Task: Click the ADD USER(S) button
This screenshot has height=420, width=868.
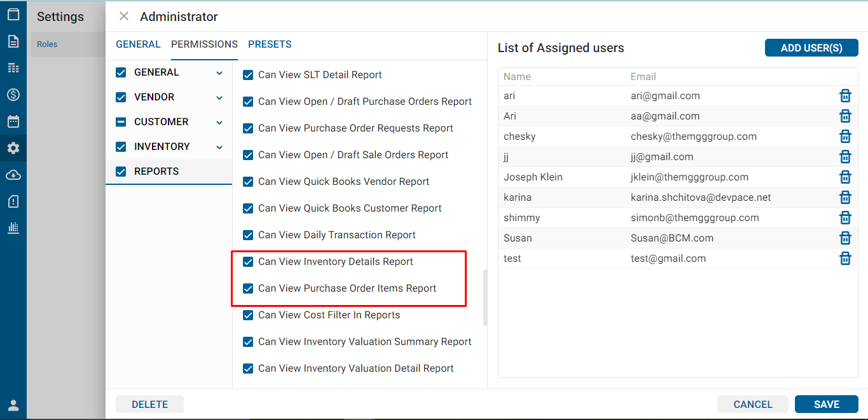Action: 811,48
